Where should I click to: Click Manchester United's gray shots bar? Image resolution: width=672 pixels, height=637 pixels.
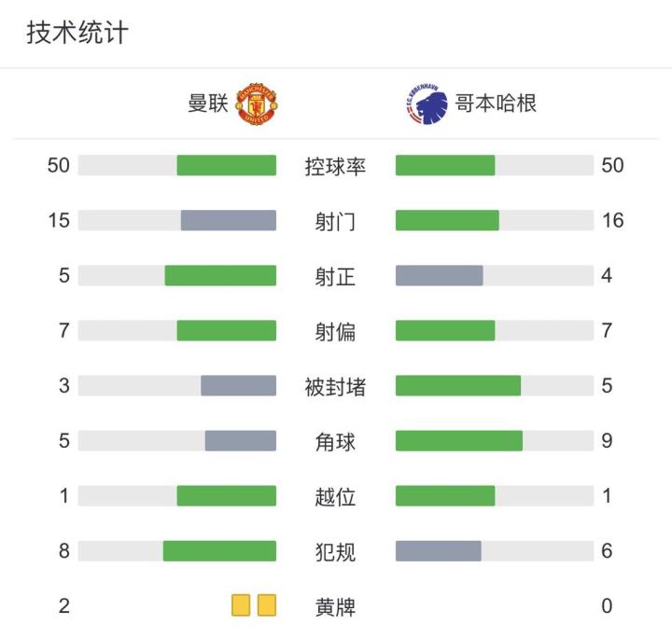point(229,221)
